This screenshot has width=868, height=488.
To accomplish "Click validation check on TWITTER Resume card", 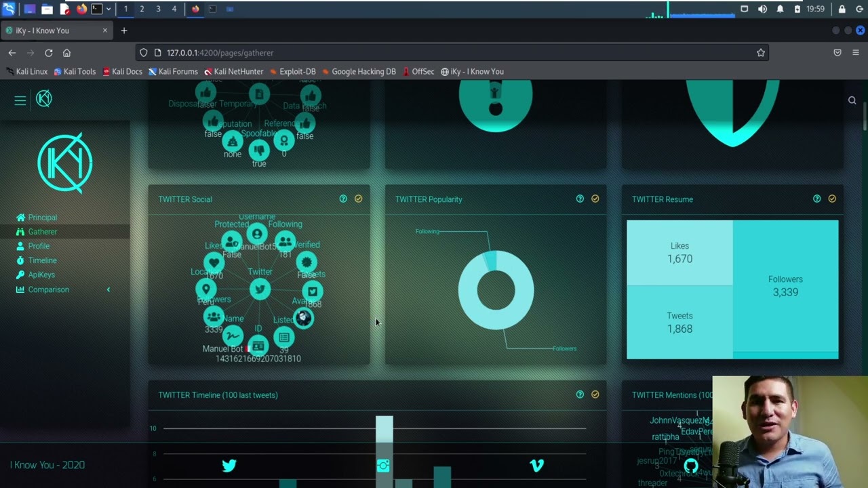I will click(x=832, y=199).
